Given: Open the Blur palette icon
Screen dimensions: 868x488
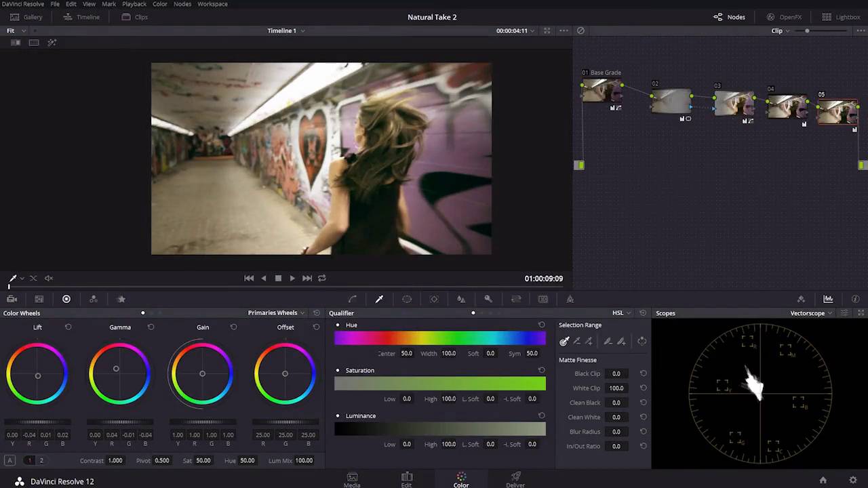Looking at the screenshot, I should [461, 299].
